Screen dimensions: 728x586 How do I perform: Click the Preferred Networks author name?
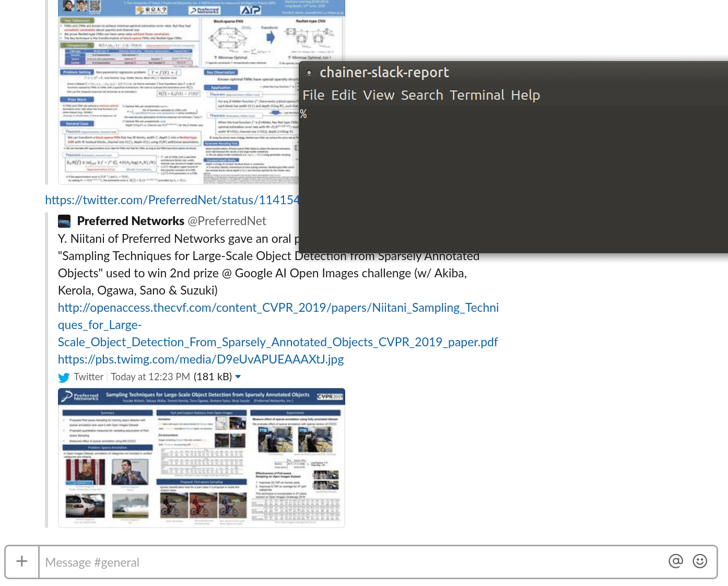[x=131, y=221]
